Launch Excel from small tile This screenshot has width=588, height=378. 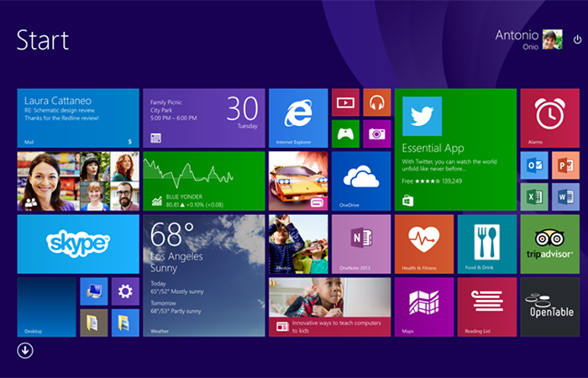coord(534,197)
